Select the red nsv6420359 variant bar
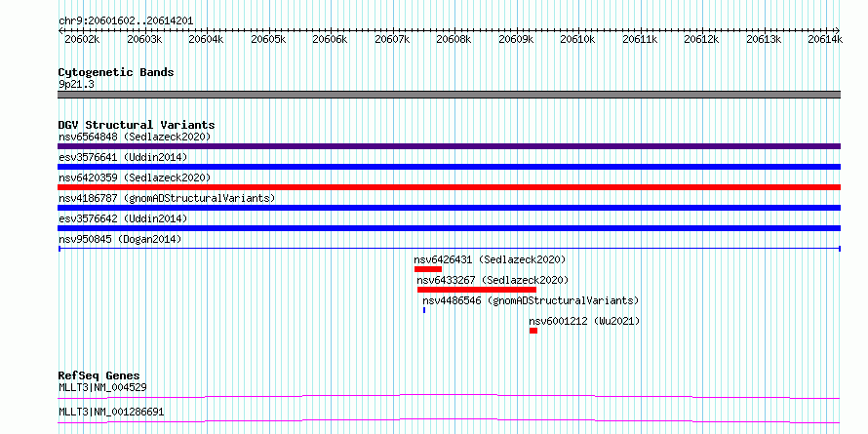 (x=449, y=187)
